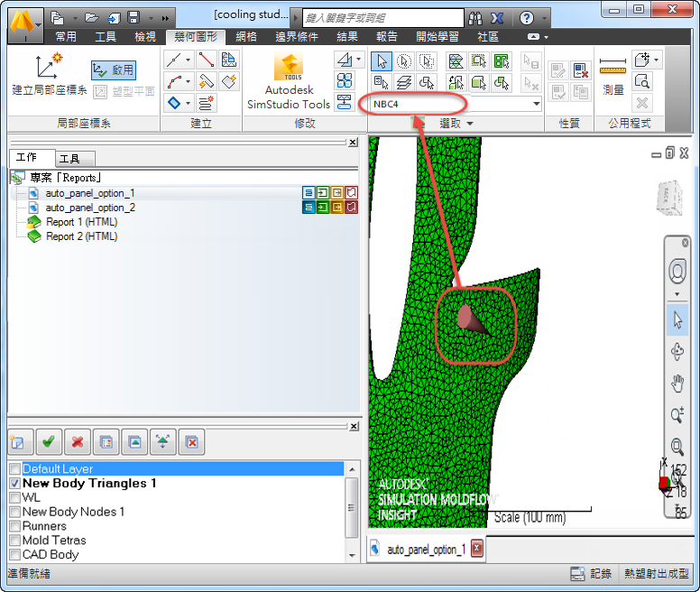Choose the polygon selection tool
The width and height of the screenshot is (700, 592).
tap(427, 61)
